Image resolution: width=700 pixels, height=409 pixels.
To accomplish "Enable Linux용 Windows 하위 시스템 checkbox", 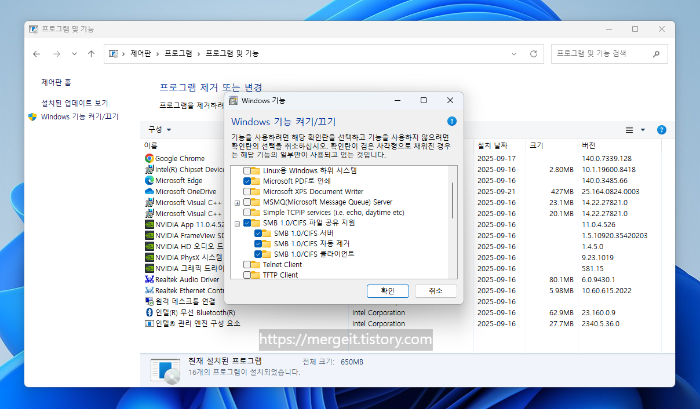I will [247, 171].
